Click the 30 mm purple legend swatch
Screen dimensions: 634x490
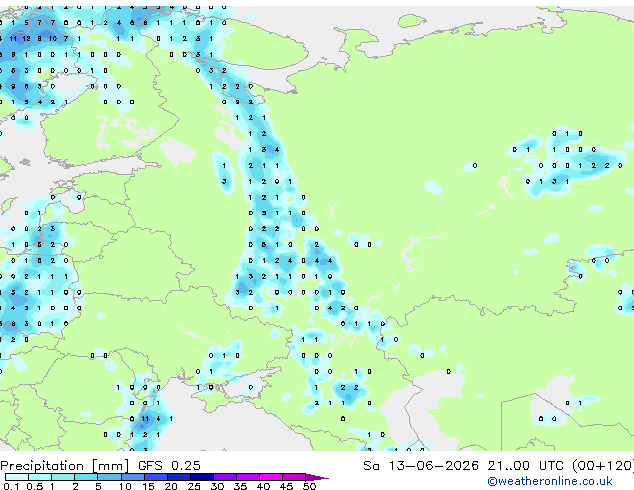[x=224, y=477]
